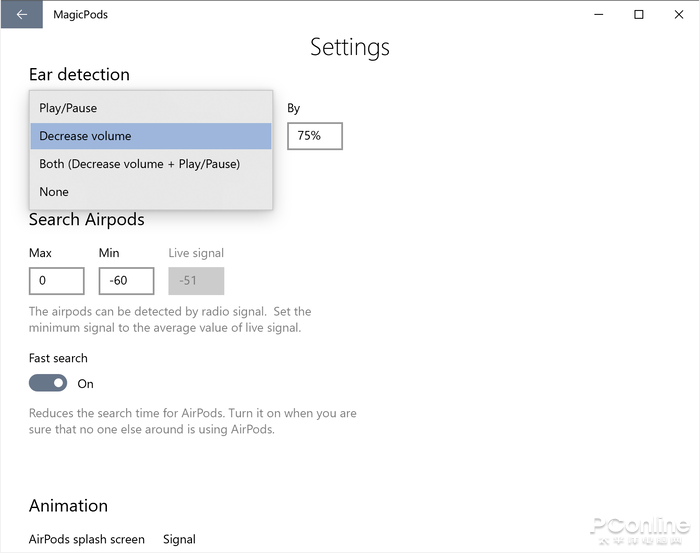The image size is (700, 553).
Task: Pick None in the ear detection list
Action: pos(54,192)
